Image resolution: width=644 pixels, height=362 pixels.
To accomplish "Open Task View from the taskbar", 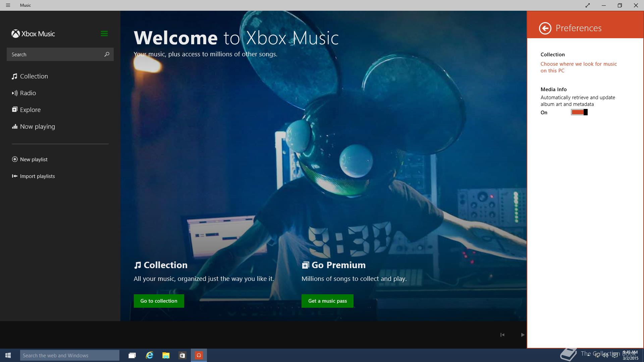I will 132,355.
